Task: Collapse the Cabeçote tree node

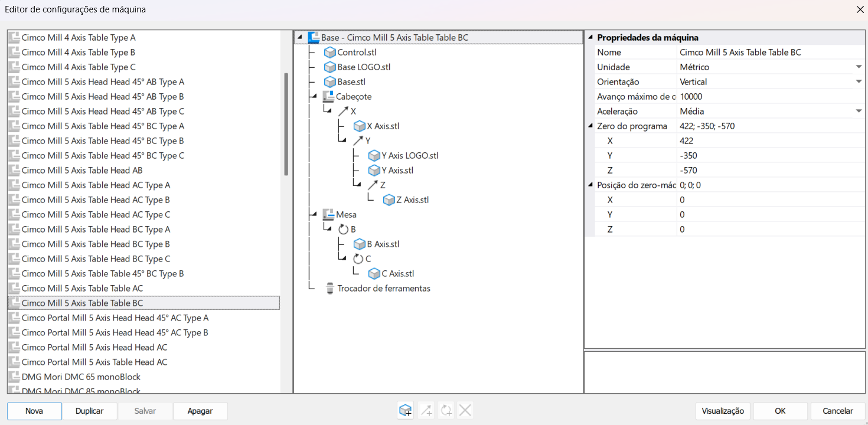Action: pyautogui.click(x=314, y=97)
